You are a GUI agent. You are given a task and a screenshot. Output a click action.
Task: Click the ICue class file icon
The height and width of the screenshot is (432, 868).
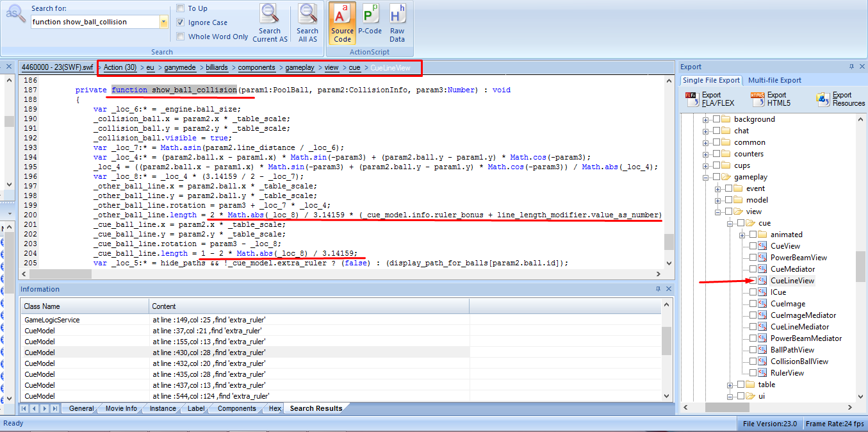pos(762,292)
